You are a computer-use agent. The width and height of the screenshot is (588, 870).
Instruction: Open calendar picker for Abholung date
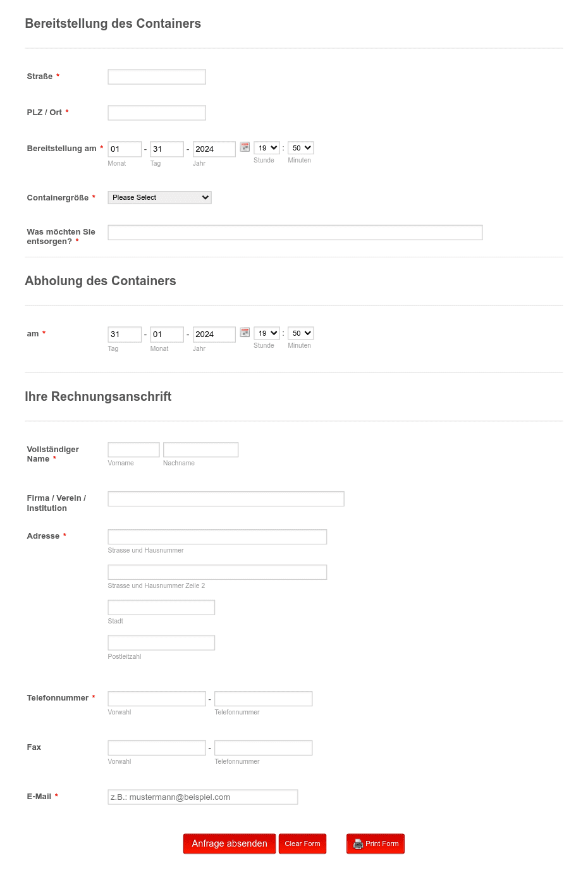(245, 332)
